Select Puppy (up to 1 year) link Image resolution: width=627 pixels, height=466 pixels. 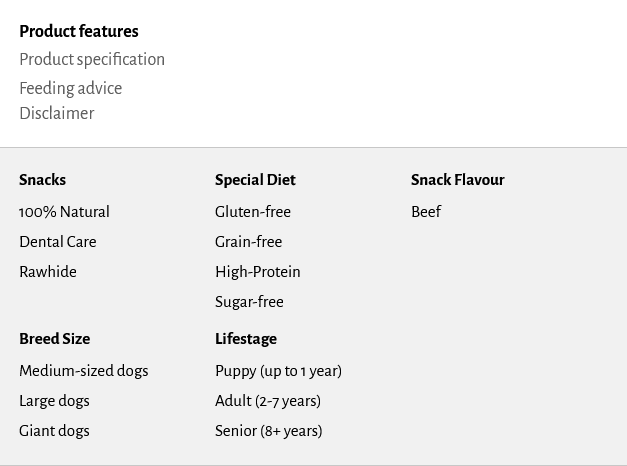coord(278,371)
